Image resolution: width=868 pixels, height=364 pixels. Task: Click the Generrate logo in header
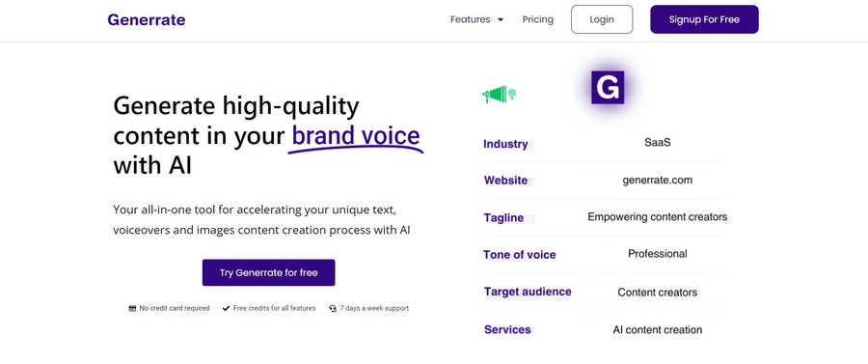coord(147,19)
